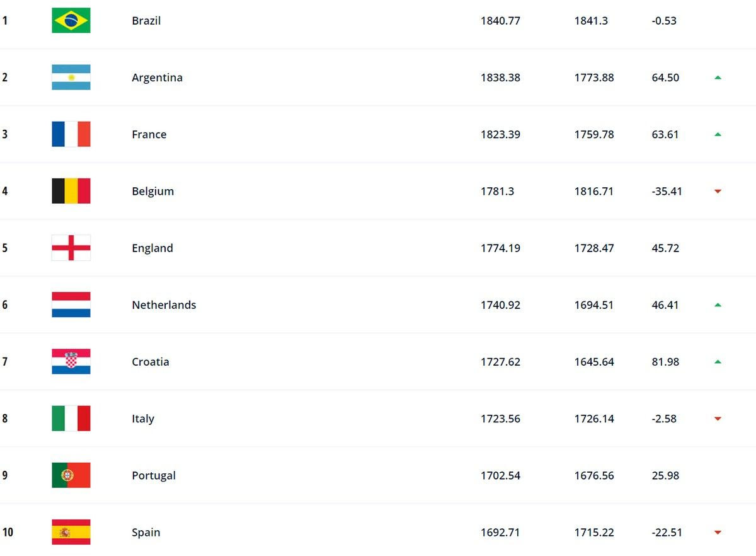756x556 pixels.
Task: Open the Brazil team link
Action: click(146, 21)
